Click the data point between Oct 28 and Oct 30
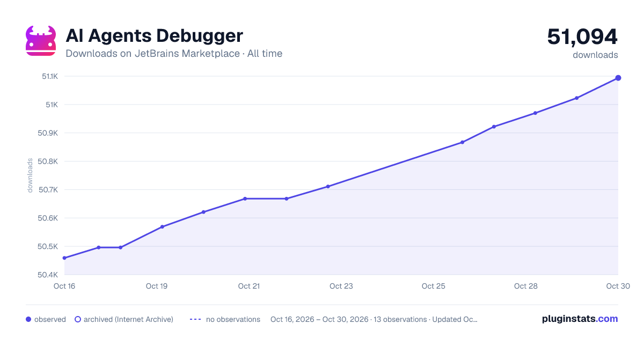 pyautogui.click(x=577, y=98)
